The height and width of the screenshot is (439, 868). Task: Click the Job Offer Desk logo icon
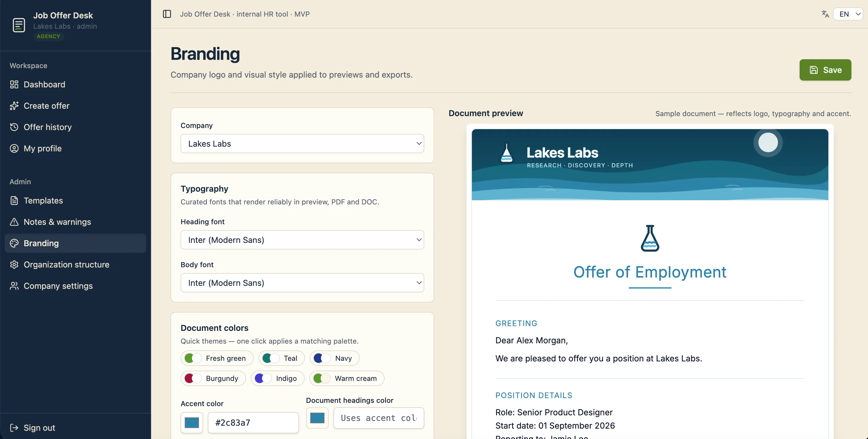click(19, 25)
